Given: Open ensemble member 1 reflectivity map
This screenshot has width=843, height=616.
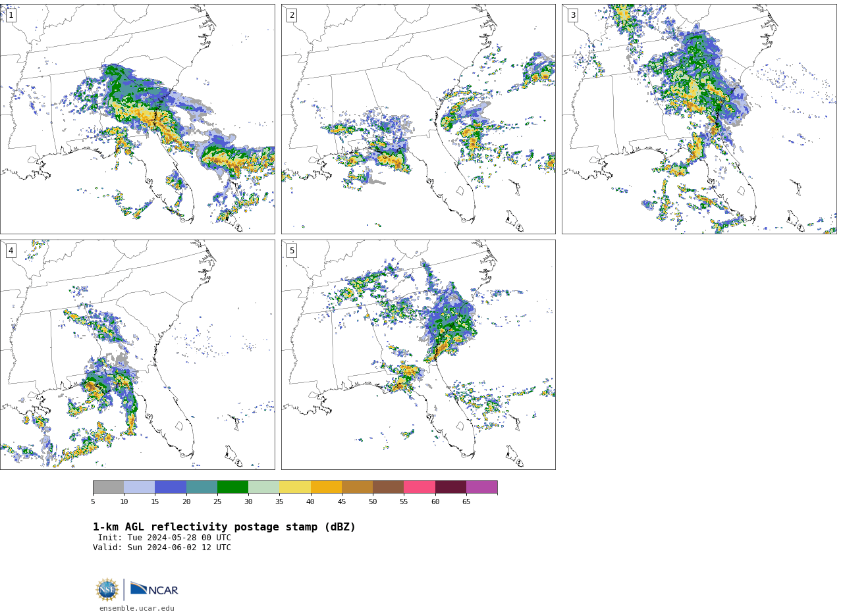Looking at the screenshot, I should pos(137,119).
